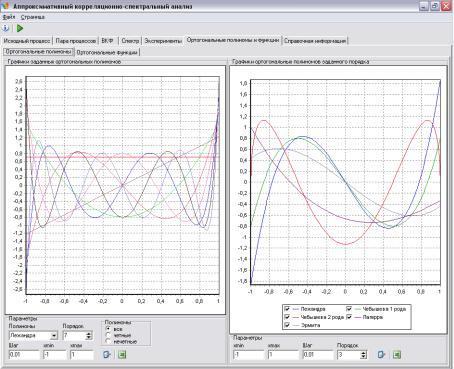
Task: Open the Файл menu
Action: [9, 17]
